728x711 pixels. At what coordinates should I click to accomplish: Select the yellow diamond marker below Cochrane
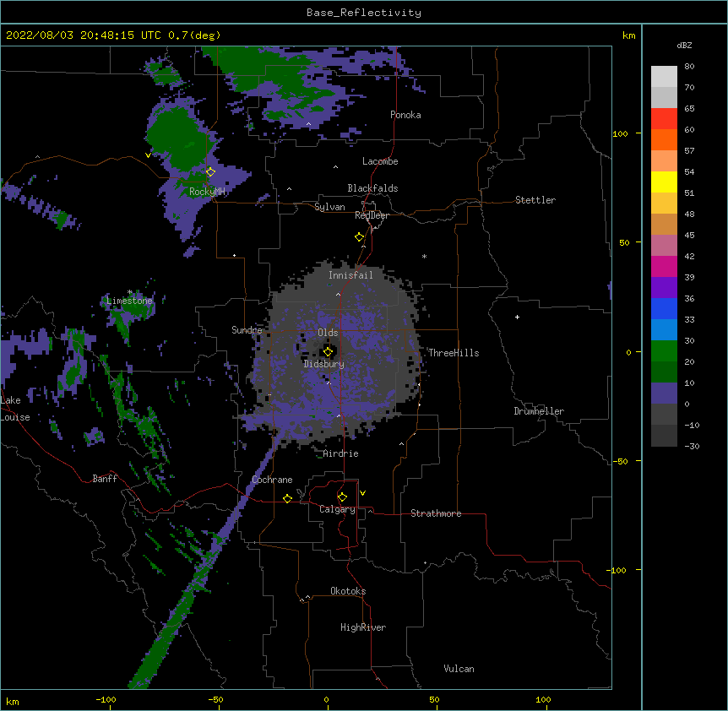click(x=287, y=498)
